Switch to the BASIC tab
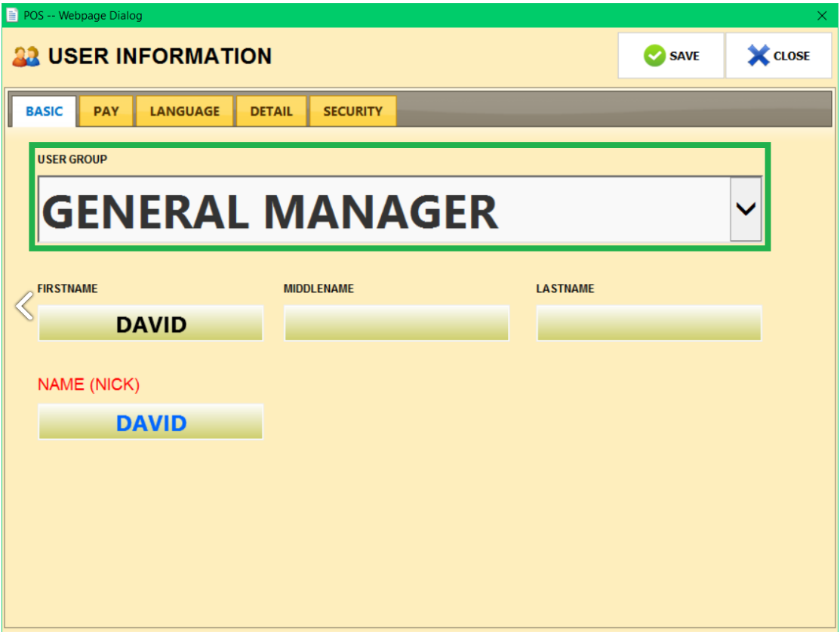 pyautogui.click(x=44, y=111)
